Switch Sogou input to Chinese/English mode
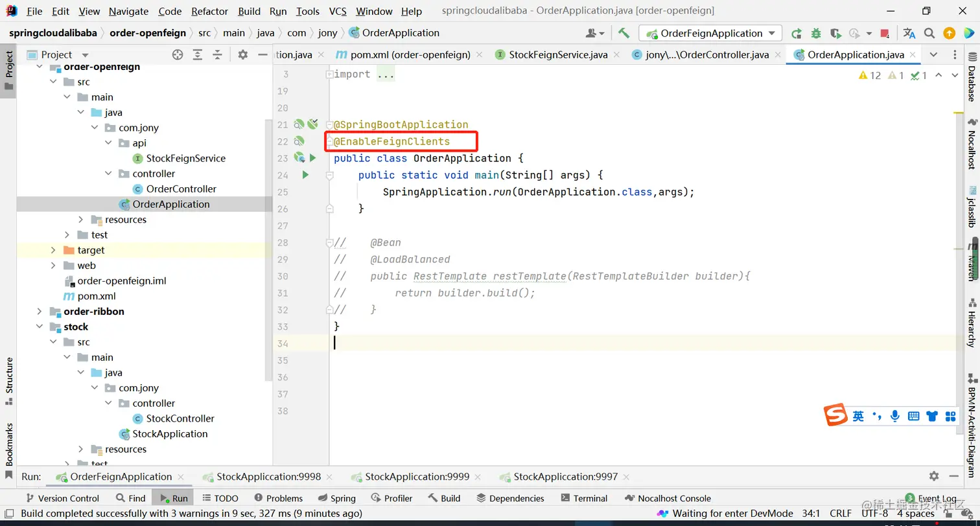 (x=858, y=416)
